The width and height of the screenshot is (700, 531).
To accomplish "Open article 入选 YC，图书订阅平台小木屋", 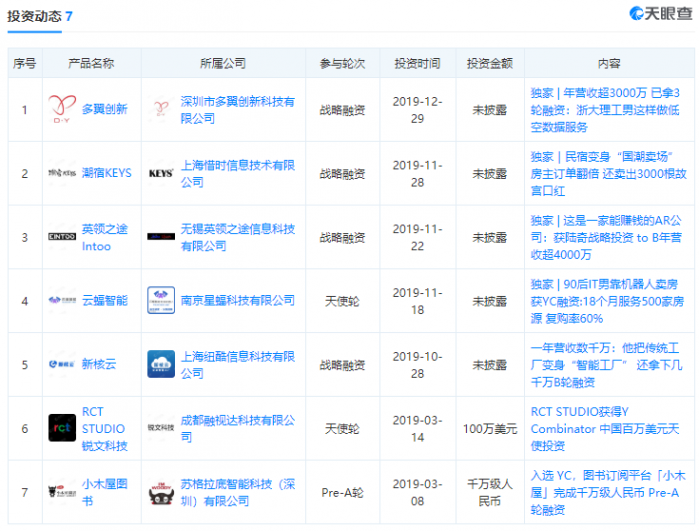I will [608, 492].
